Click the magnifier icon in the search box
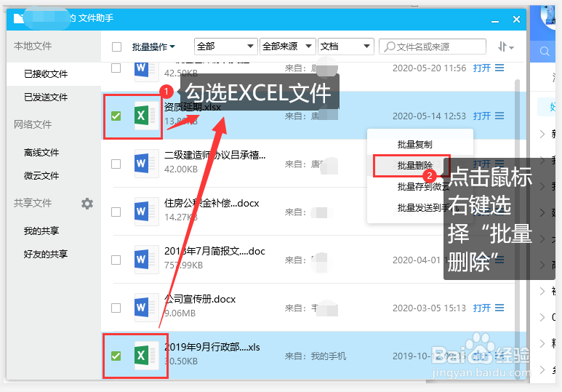 tap(390, 47)
